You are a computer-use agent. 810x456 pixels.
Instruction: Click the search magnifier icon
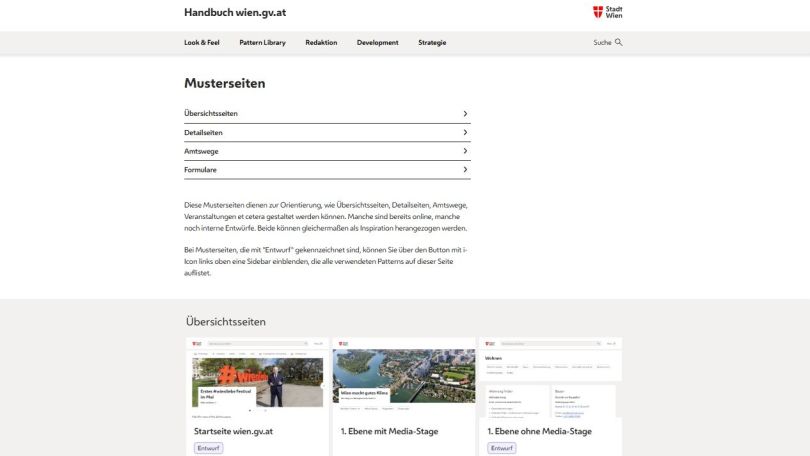[x=618, y=42]
